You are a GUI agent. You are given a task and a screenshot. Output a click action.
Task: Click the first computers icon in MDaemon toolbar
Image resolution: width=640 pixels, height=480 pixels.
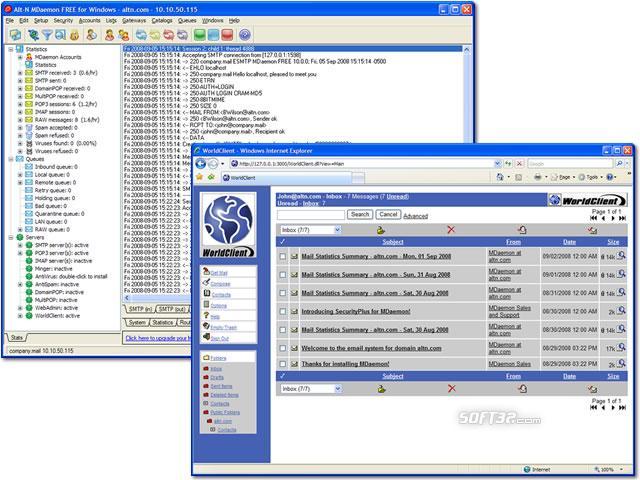click(x=16, y=35)
